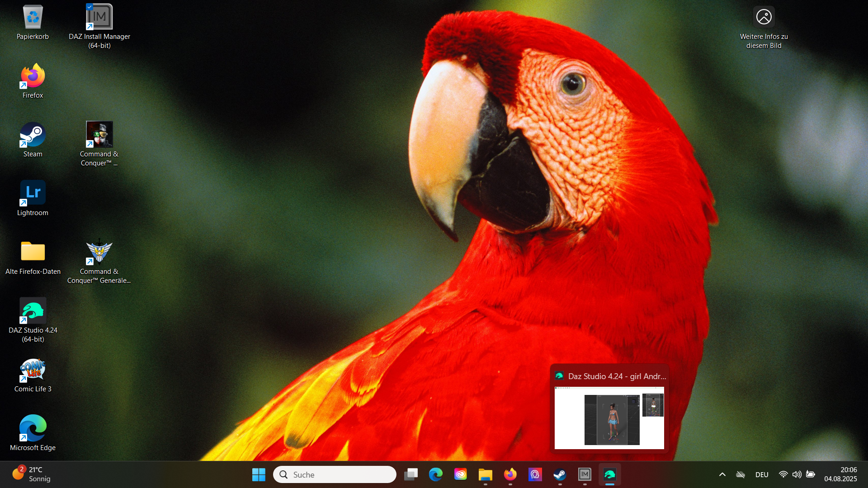Select the Firefox desktop shortcut
The image size is (868, 488).
pos(33,81)
